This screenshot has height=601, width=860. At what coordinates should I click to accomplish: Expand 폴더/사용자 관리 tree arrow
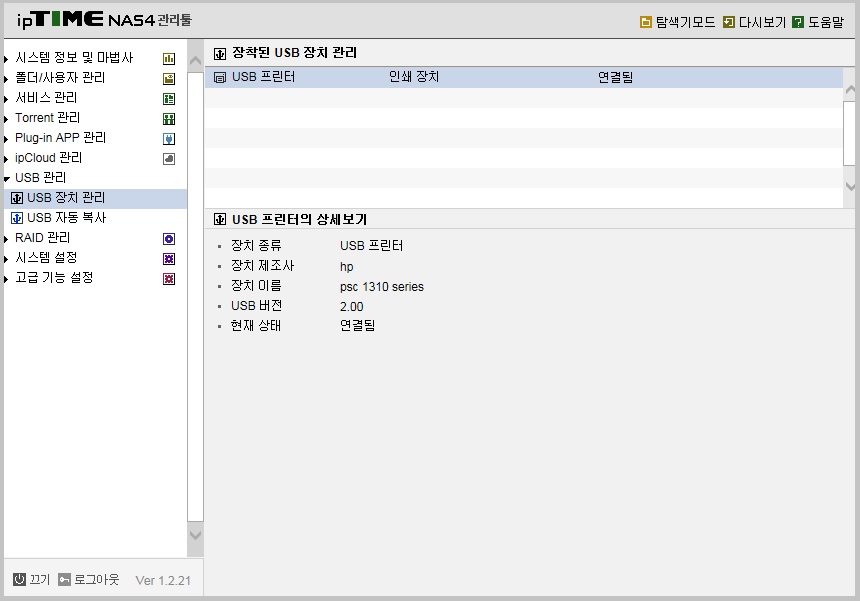coord(6,79)
